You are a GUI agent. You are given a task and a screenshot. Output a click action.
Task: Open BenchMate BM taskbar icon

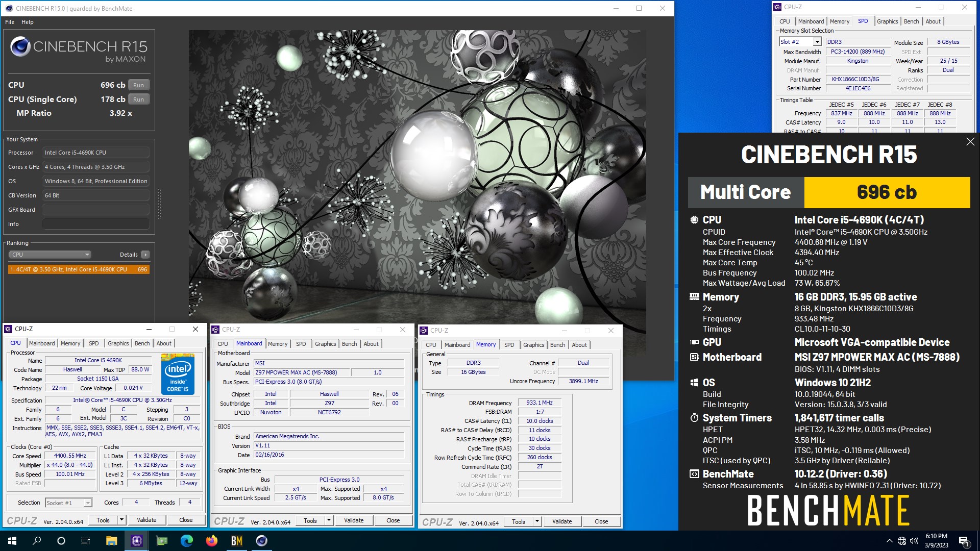[236, 541]
